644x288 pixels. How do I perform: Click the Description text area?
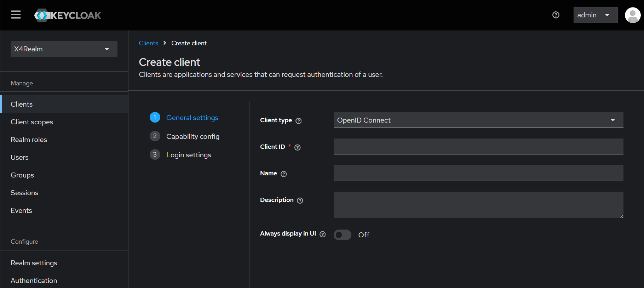click(478, 205)
